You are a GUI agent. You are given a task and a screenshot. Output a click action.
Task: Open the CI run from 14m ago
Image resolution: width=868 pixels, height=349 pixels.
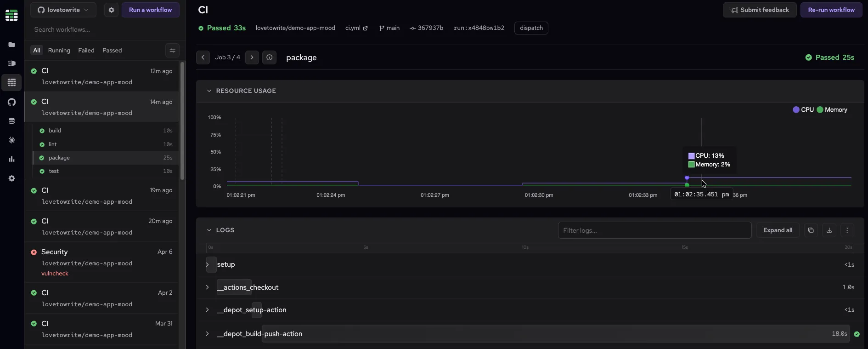pos(101,107)
